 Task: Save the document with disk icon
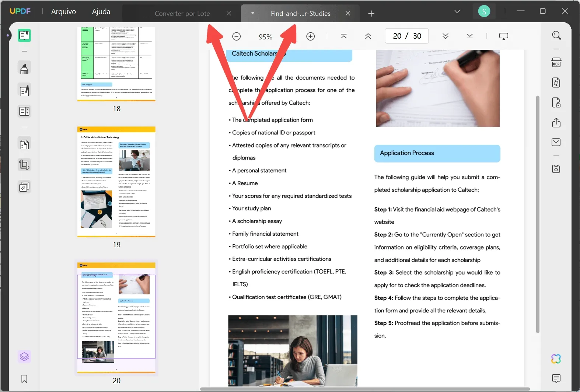tap(556, 169)
